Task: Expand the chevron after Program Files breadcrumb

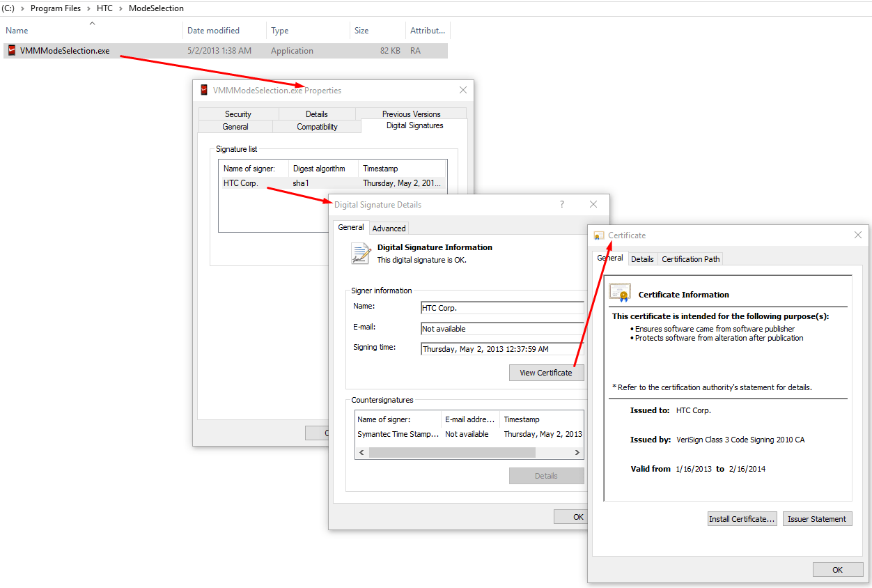Action: tap(87, 8)
